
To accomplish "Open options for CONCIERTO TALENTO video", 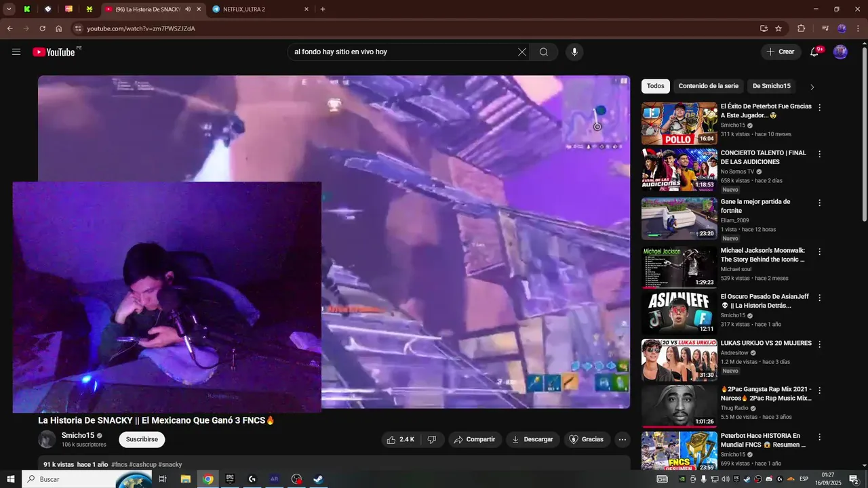I will pyautogui.click(x=820, y=154).
